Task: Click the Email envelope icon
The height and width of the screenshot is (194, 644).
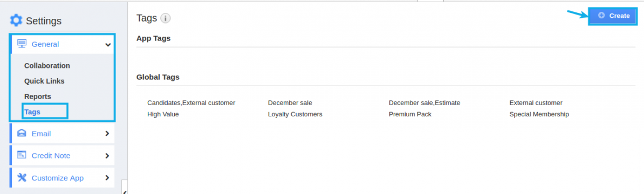Action: click(22, 133)
